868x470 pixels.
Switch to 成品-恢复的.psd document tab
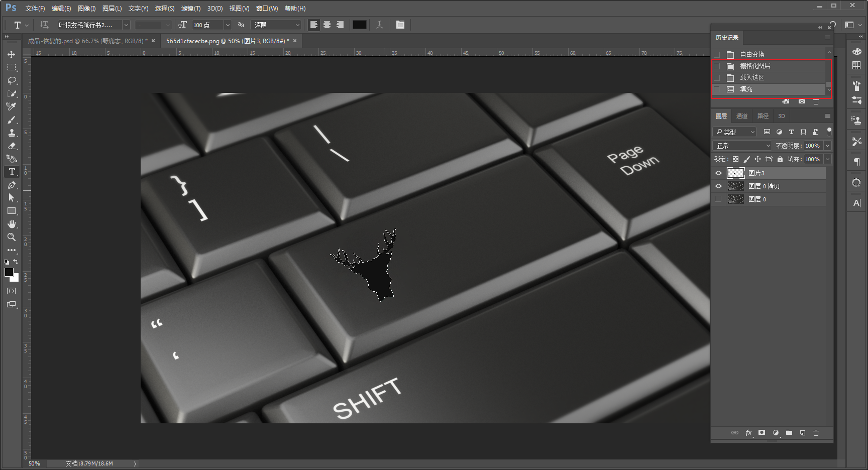click(x=87, y=41)
